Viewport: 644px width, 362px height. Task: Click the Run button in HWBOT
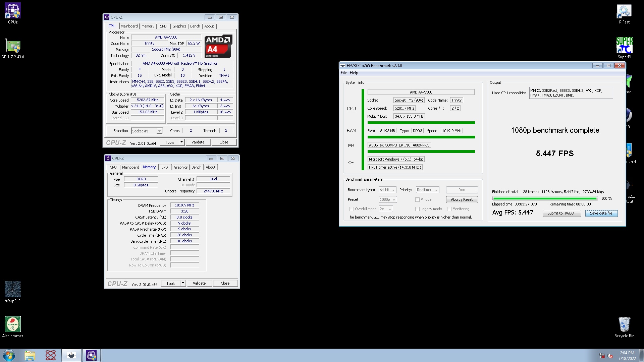tap(462, 190)
